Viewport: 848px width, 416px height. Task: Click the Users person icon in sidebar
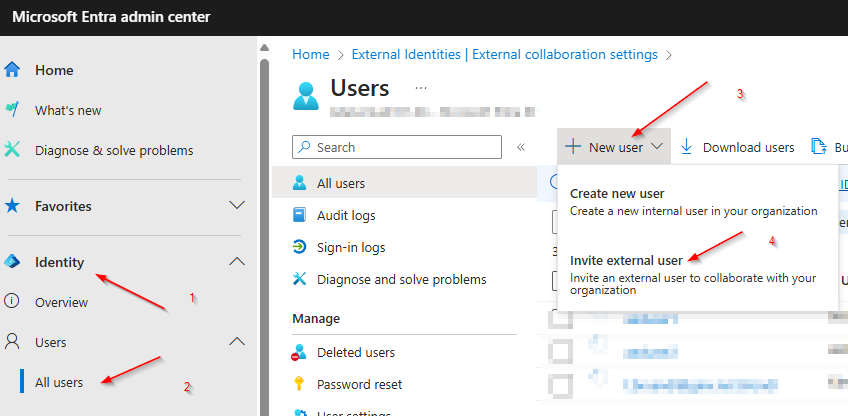point(12,341)
